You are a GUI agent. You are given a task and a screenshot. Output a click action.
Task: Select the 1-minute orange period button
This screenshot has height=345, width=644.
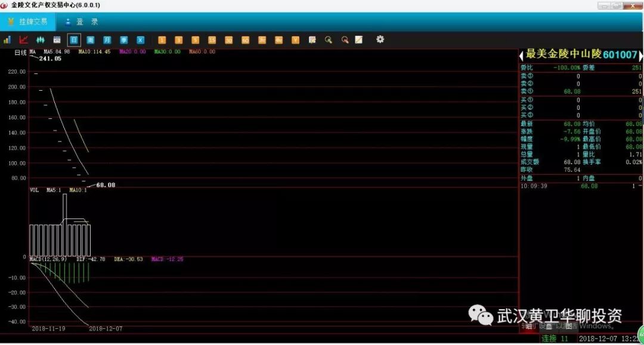pos(162,40)
